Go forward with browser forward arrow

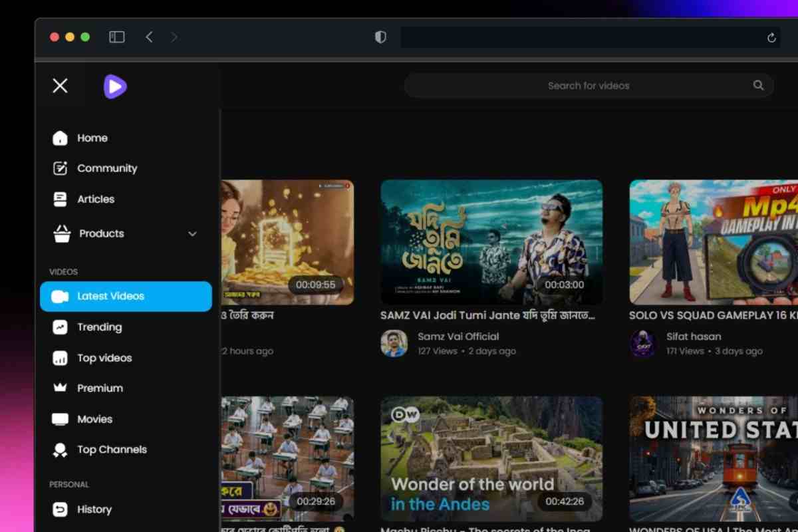pos(174,37)
